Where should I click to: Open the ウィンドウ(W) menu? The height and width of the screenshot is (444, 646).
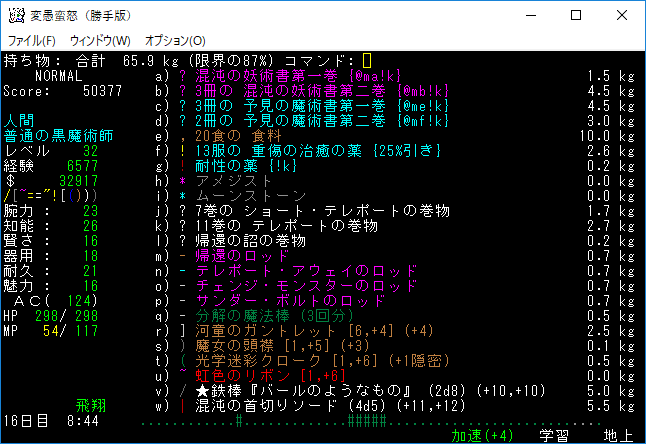(100, 40)
